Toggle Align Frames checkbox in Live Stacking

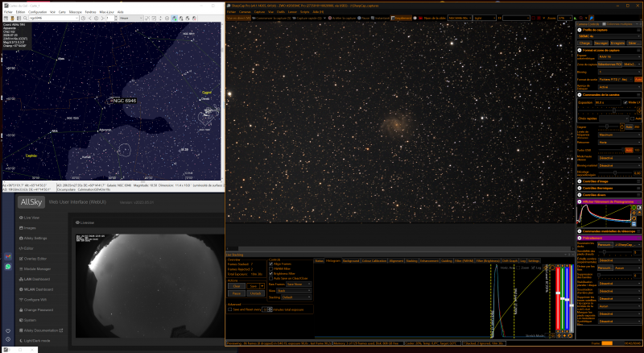coord(270,264)
